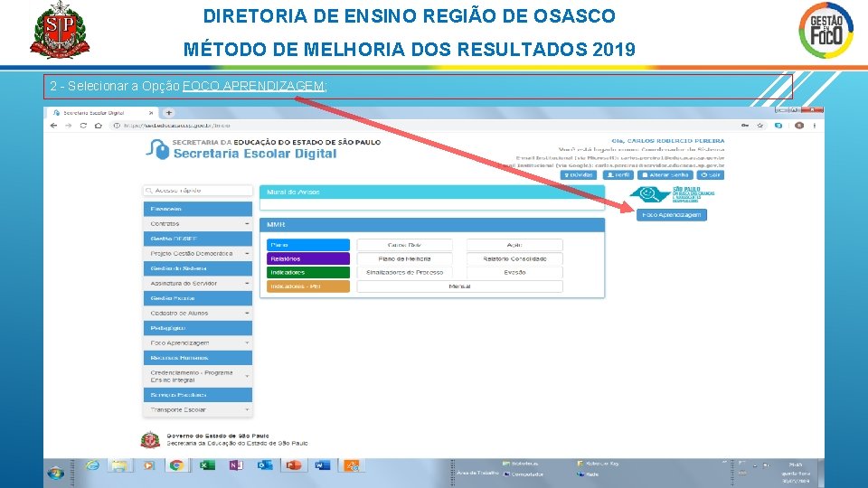Image resolution: width=868 pixels, height=488 pixels.
Task: Open the Mensal option
Action: pyautogui.click(x=459, y=286)
